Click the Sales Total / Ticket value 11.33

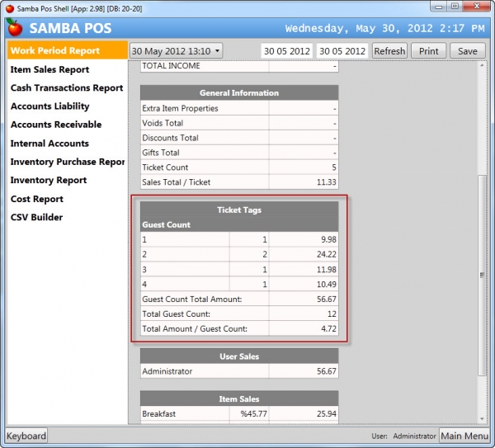click(x=327, y=182)
